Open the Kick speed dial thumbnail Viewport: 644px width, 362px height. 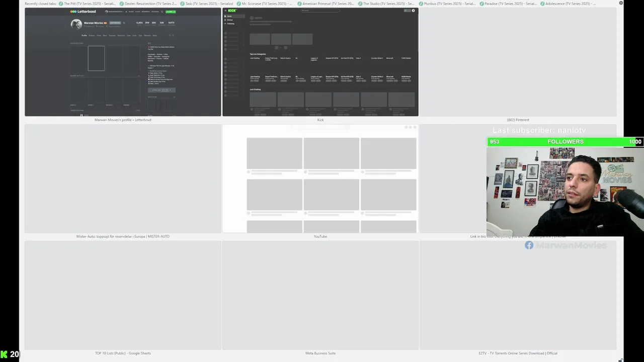pyautogui.click(x=320, y=62)
